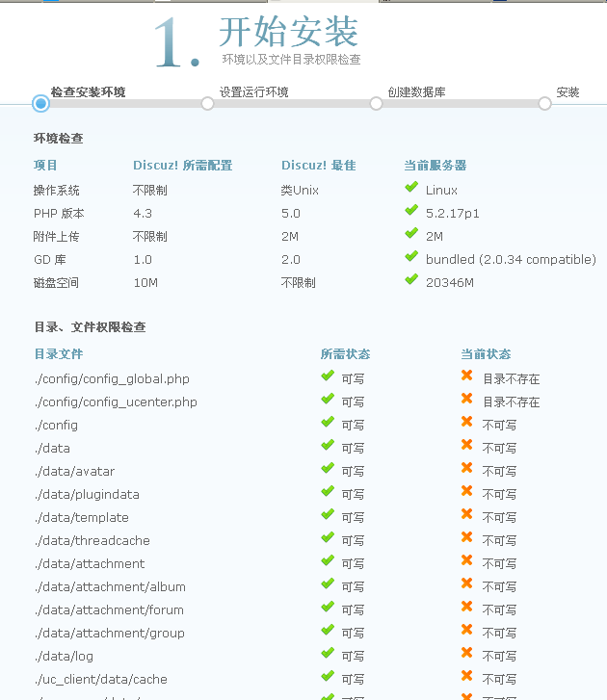Screen dimensions: 607x700
Task: Select the 检查安装环境 step label
Action: coord(88,92)
